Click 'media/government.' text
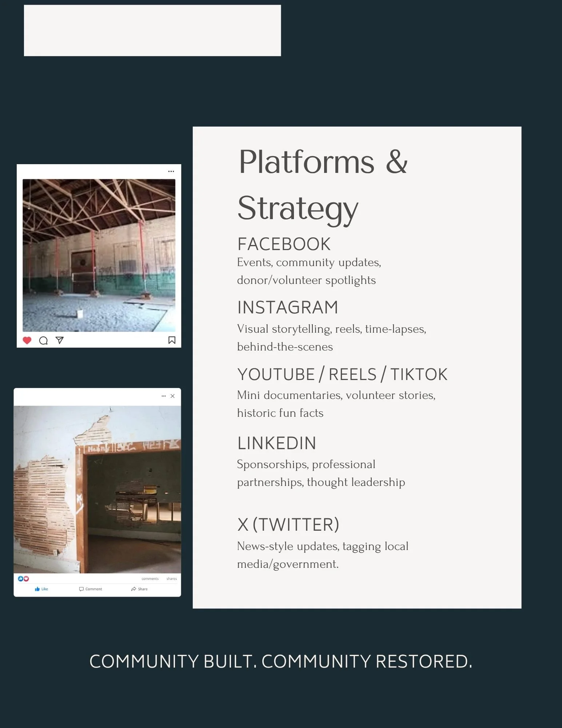 (x=288, y=564)
